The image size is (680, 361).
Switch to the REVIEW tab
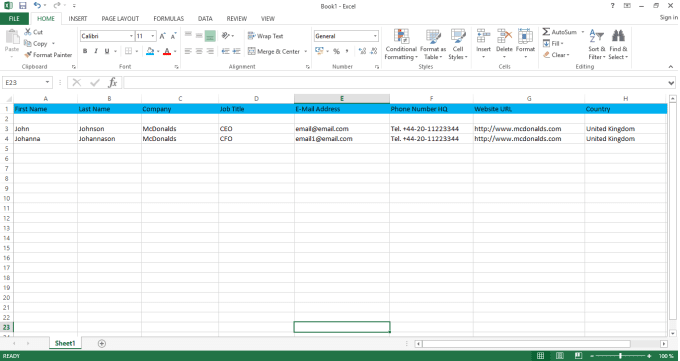pyautogui.click(x=236, y=19)
